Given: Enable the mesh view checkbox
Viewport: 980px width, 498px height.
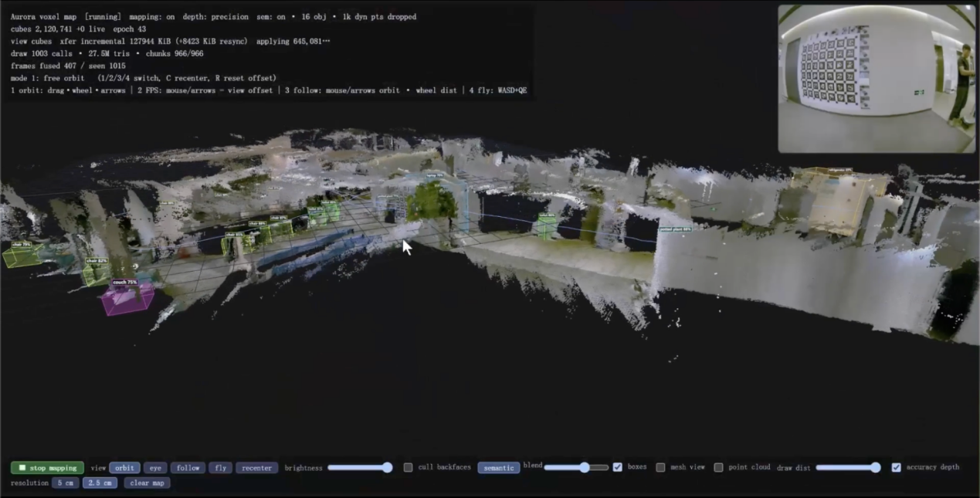Looking at the screenshot, I should tap(660, 467).
